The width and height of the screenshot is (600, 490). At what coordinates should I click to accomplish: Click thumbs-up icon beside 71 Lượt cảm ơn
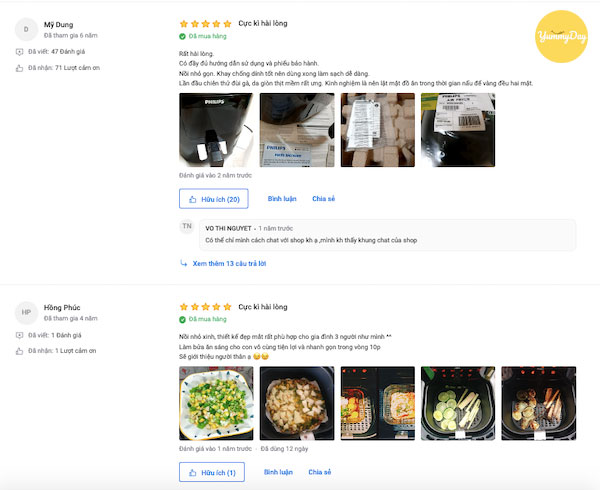tap(19, 68)
